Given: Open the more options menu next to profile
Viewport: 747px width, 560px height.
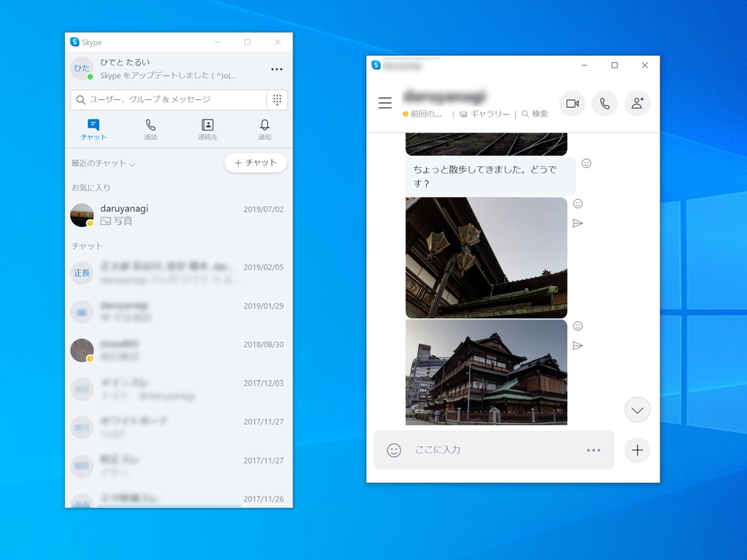Looking at the screenshot, I should (x=276, y=69).
